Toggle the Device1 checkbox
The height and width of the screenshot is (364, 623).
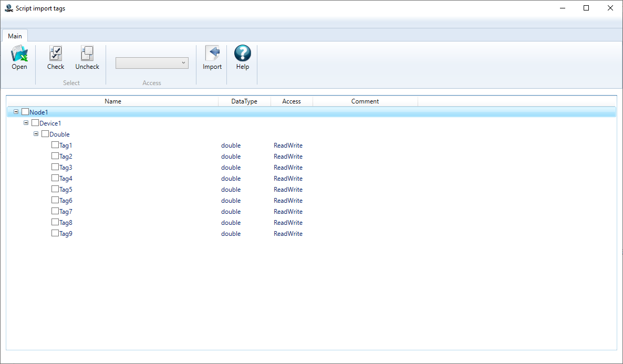[35, 123]
